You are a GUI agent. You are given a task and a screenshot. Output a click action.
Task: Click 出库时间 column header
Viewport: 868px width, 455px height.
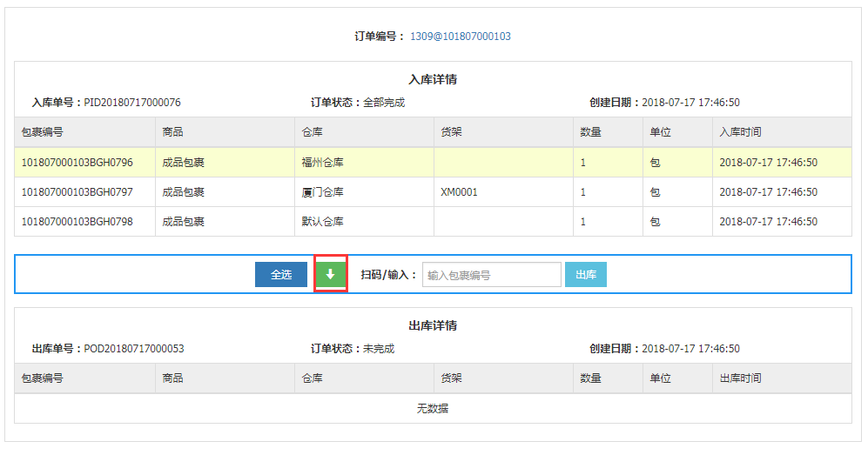coord(740,378)
